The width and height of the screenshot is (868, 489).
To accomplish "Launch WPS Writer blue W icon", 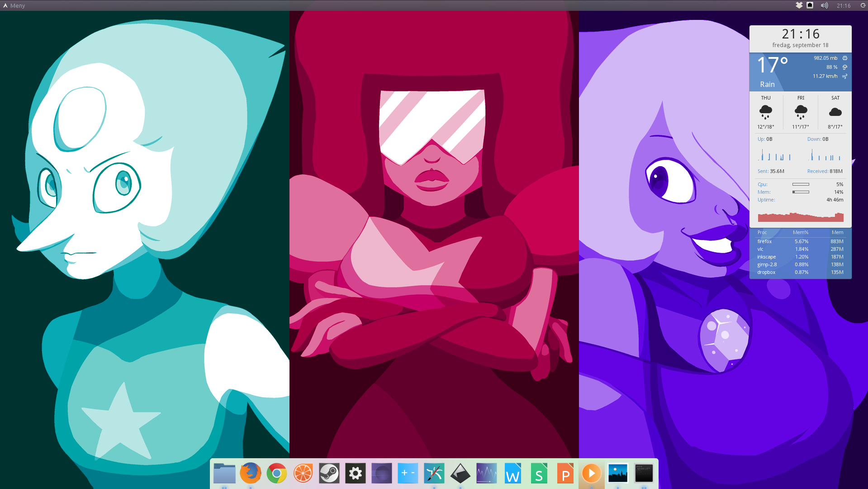I will point(513,474).
